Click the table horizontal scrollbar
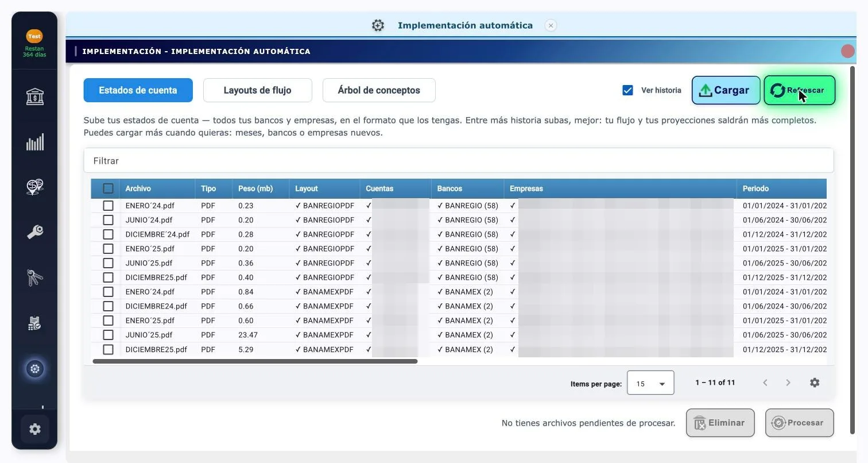The height and width of the screenshot is (463, 868). point(255,361)
